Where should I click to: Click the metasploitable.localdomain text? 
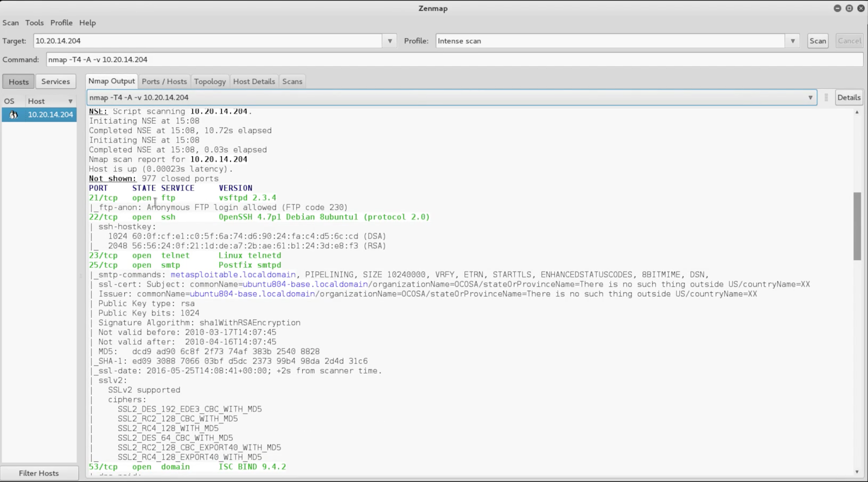[x=233, y=275]
